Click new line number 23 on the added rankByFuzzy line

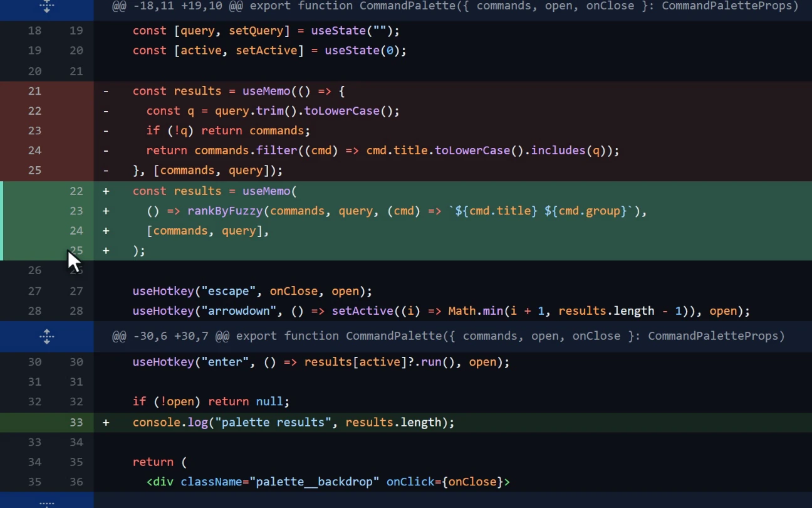click(76, 211)
